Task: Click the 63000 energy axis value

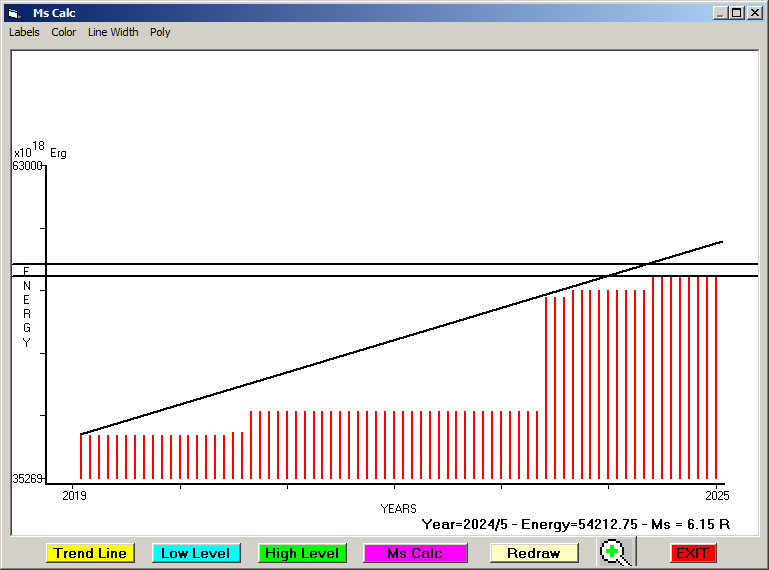Action: click(x=27, y=166)
